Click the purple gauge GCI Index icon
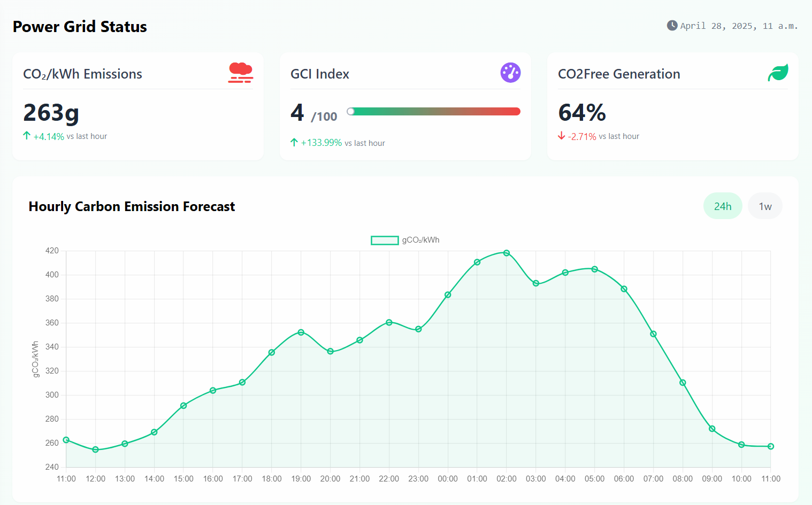This screenshot has width=812, height=505. click(510, 73)
